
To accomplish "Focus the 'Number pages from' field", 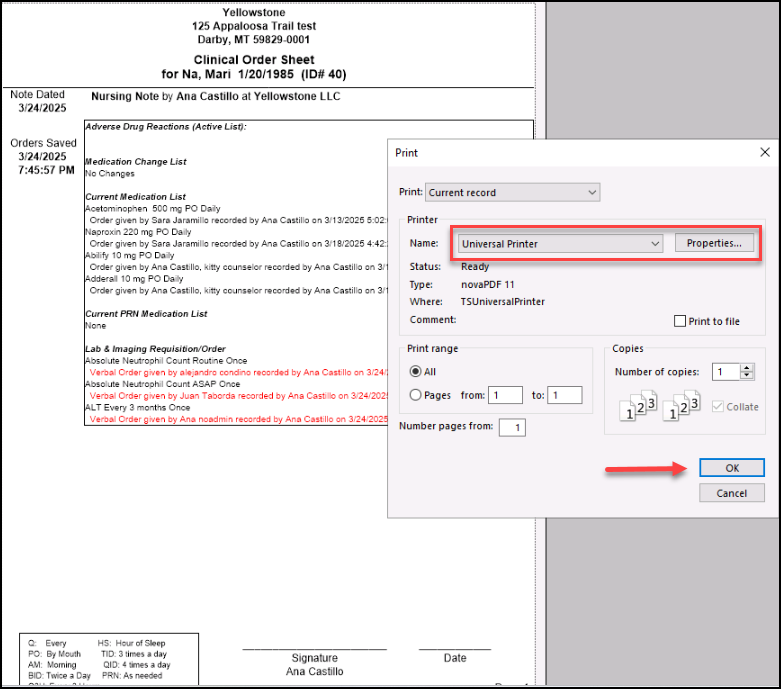I will pos(512,427).
